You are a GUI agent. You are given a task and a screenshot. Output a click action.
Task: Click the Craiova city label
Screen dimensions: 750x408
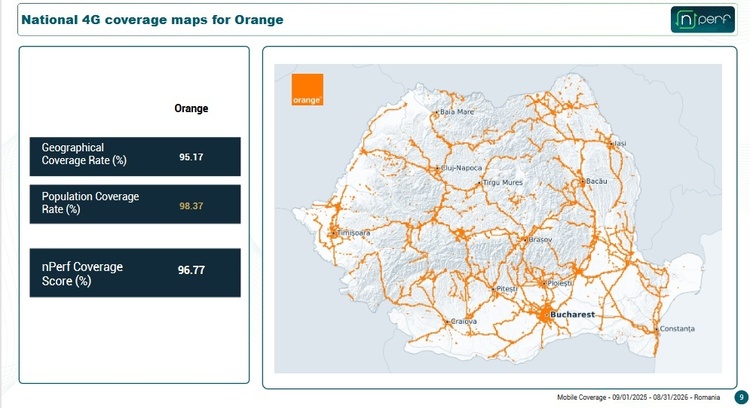(463, 321)
